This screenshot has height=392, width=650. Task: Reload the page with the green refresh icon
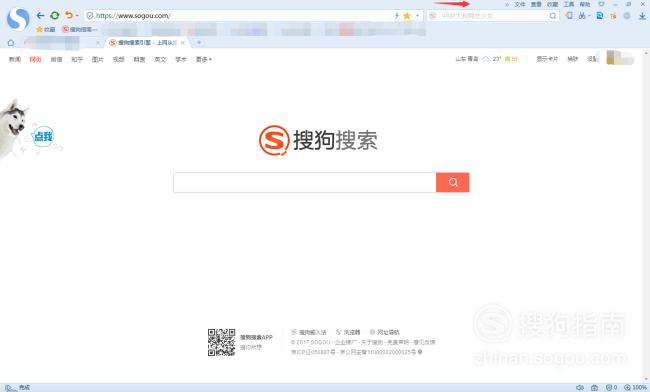pyautogui.click(x=54, y=16)
